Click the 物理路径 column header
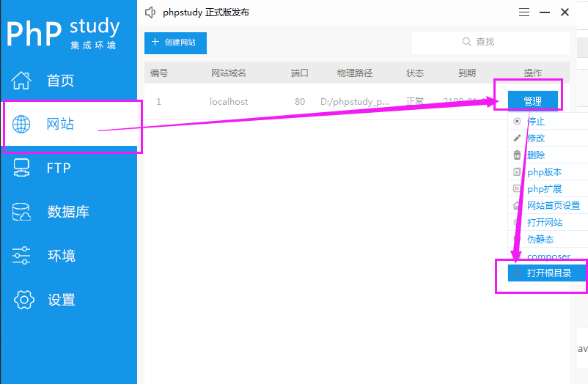This screenshot has height=384, width=588. [355, 73]
